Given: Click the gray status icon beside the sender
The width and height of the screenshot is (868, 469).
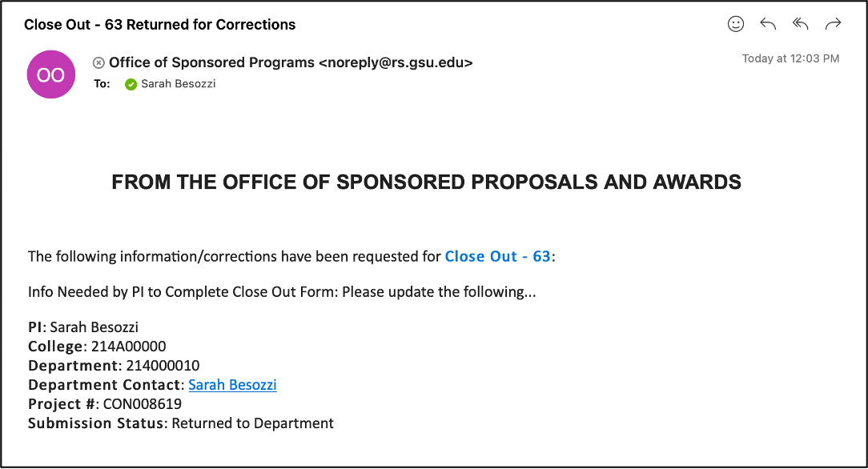Looking at the screenshot, I should pos(98,62).
